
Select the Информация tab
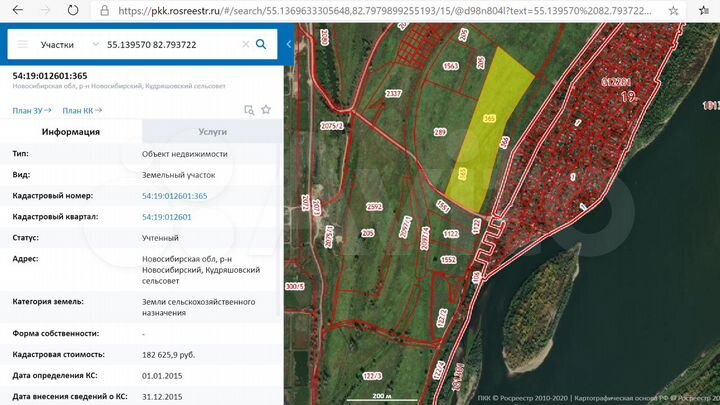click(71, 132)
